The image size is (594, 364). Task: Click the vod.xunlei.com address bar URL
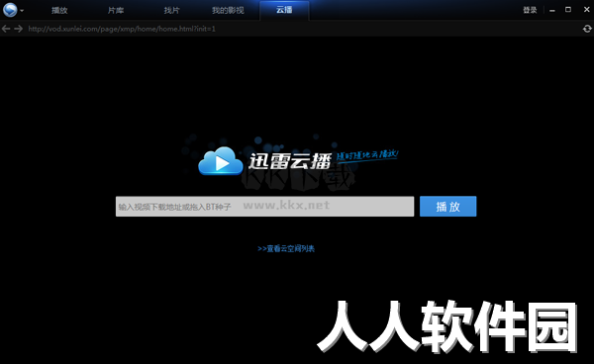(122, 29)
